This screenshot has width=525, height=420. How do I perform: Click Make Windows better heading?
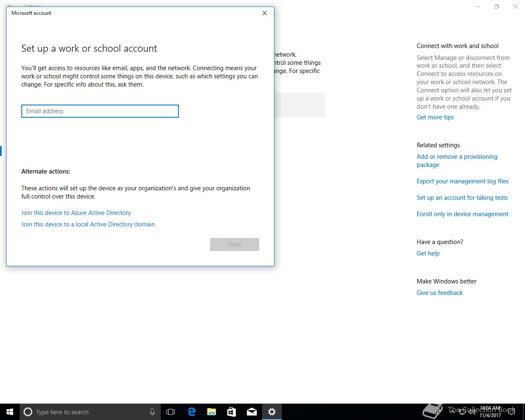(x=447, y=281)
